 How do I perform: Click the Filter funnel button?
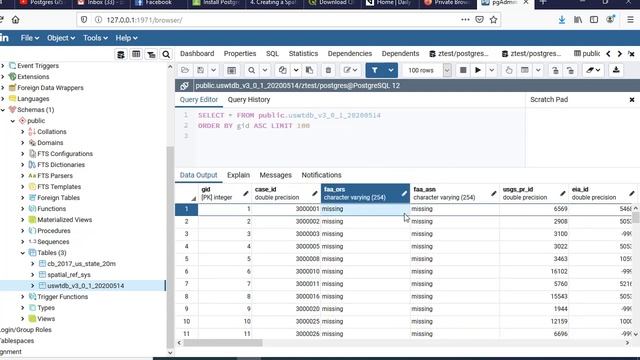(x=374, y=70)
